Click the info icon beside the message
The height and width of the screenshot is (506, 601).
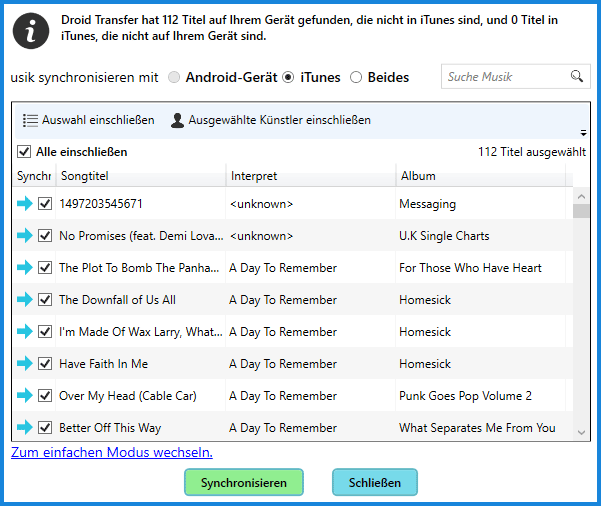(31, 31)
